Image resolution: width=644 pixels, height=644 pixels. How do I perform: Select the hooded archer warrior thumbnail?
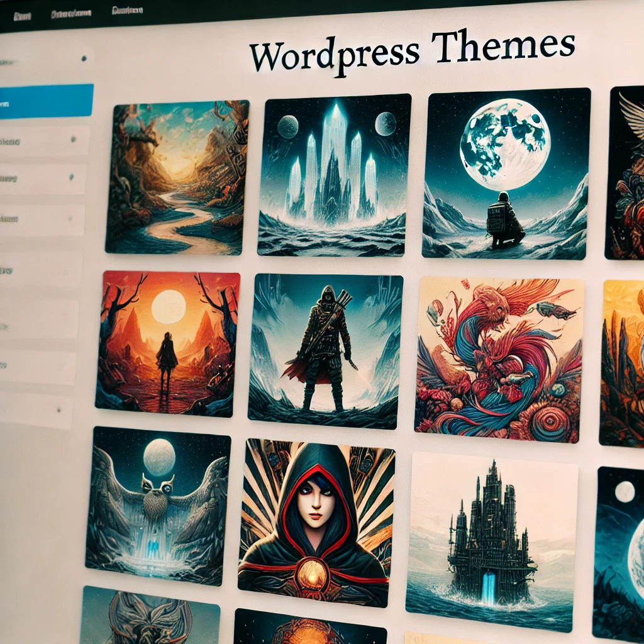(326, 352)
